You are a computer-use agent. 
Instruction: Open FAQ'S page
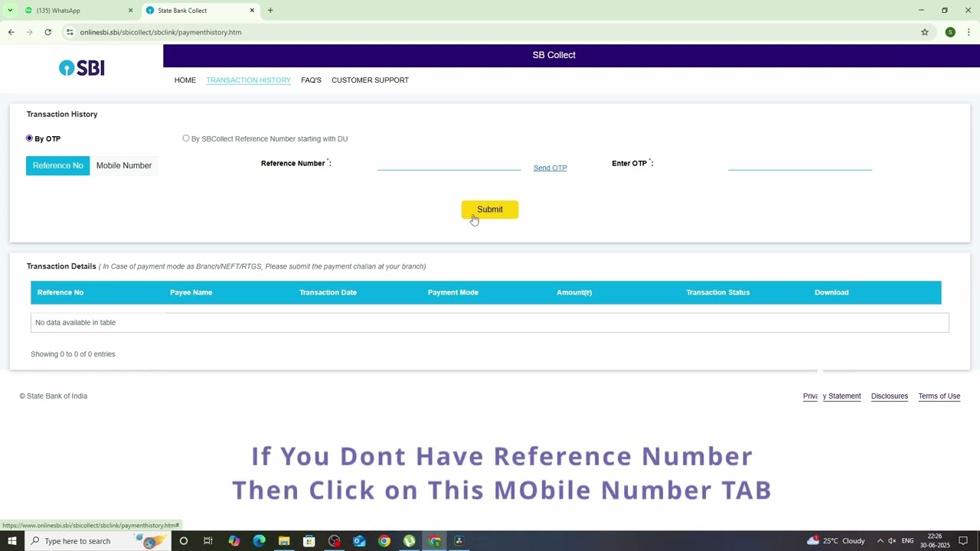311,80
